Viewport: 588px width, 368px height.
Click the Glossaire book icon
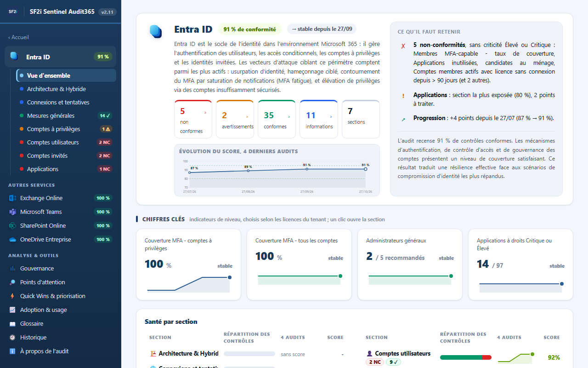click(x=12, y=324)
